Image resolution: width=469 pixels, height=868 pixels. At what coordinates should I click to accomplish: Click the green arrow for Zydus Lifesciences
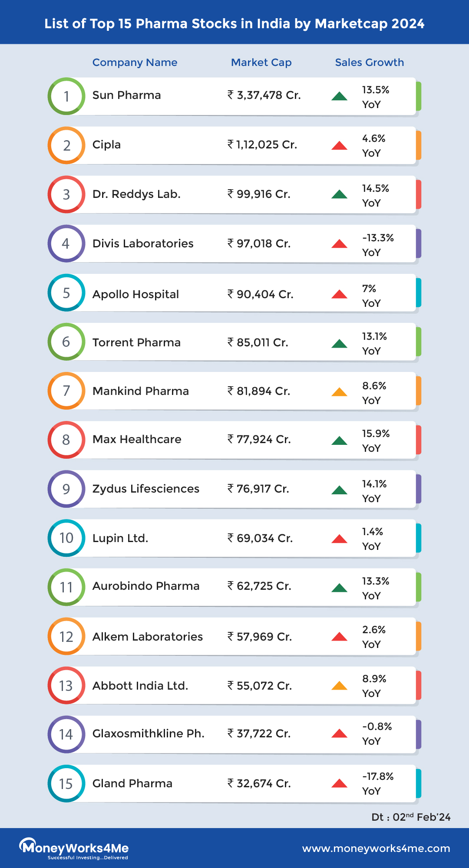[x=339, y=490]
